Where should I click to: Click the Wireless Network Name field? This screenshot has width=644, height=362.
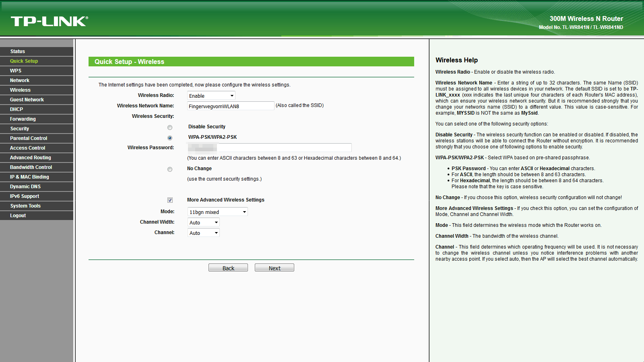(x=231, y=106)
